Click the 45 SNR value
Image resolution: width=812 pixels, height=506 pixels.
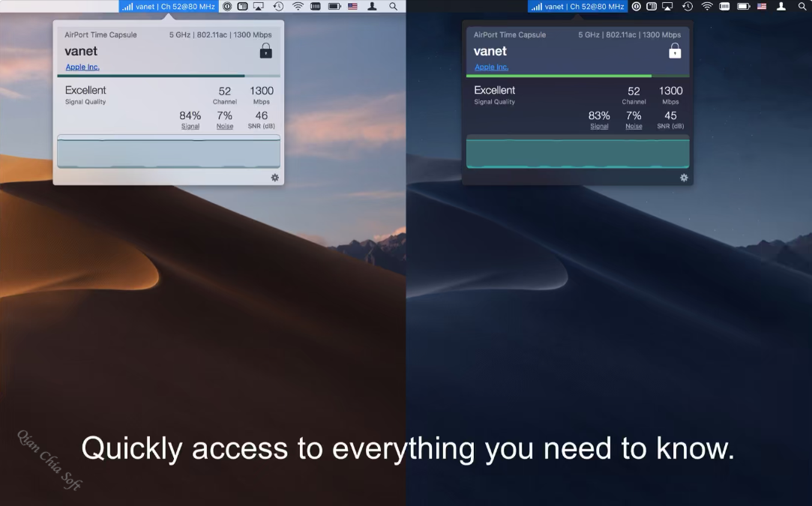pyautogui.click(x=670, y=115)
